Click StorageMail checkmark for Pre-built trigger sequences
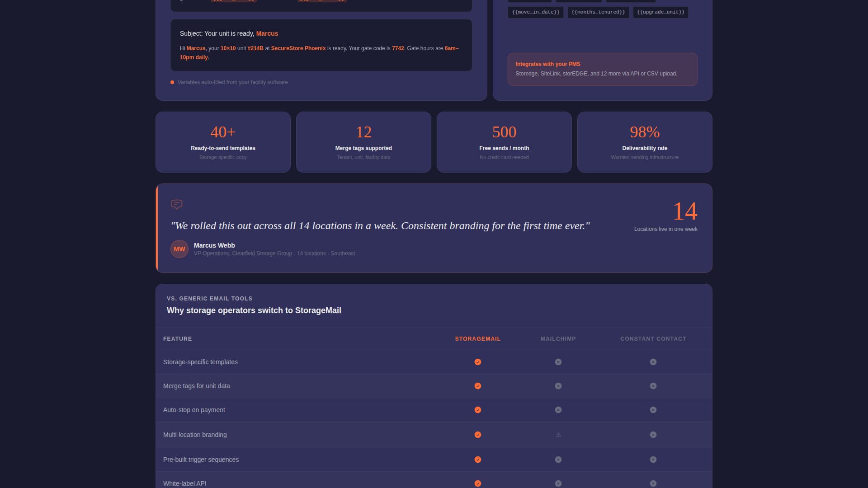This screenshot has height=488, width=868. (478, 460)
